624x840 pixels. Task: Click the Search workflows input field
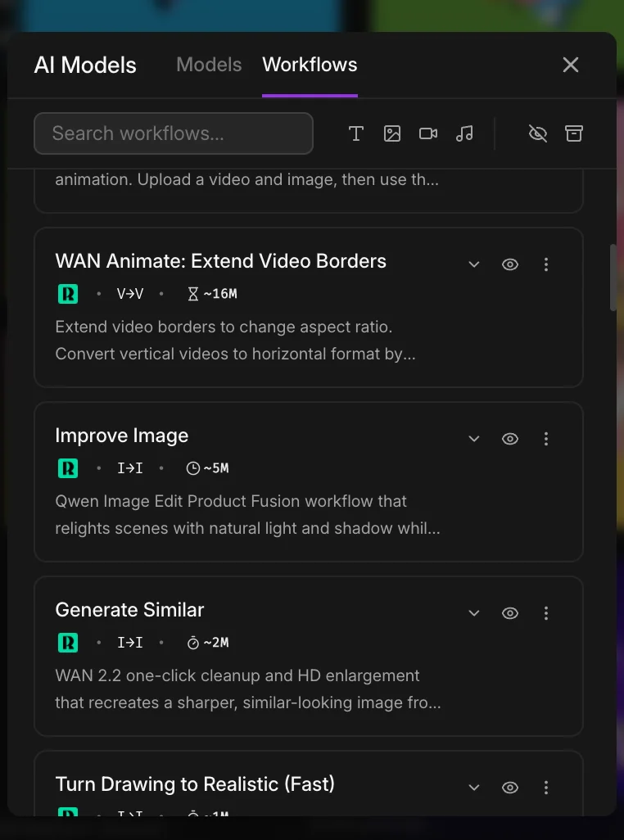point(174,133)
